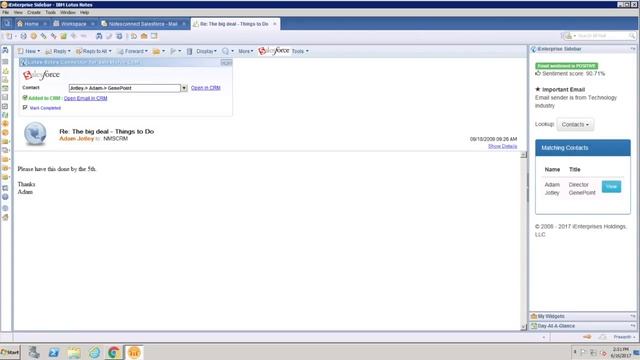Click the Contact combo box field
This screenshot has width=640, height=360.
coord(124,88)
